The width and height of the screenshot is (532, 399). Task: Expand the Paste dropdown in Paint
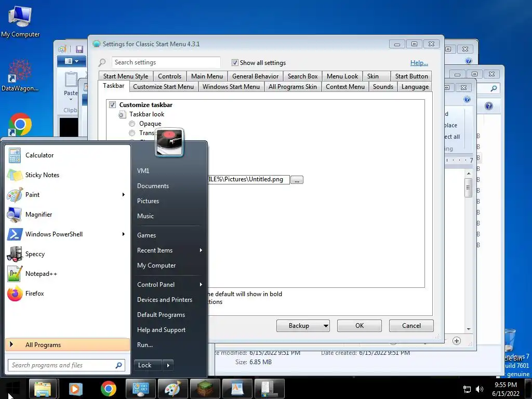tap(71, 99)
